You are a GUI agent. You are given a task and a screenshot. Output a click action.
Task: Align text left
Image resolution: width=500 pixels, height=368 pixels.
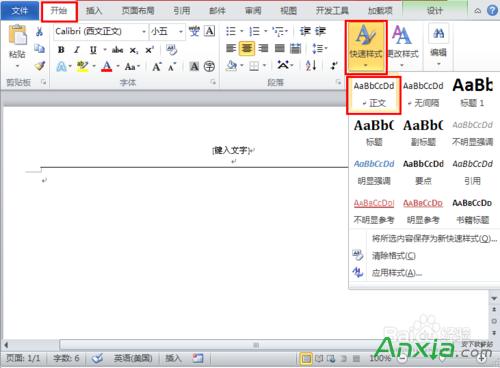pyautogui.click(x=231, y=49)
